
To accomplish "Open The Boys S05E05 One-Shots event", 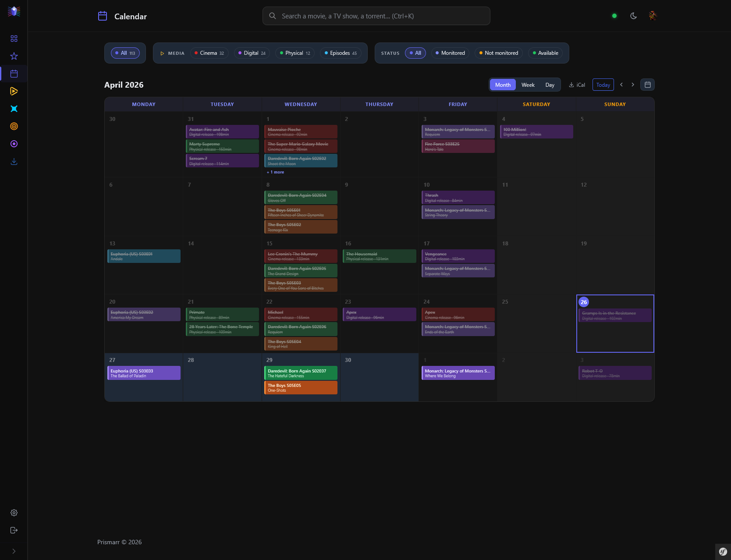I will 301,388.
